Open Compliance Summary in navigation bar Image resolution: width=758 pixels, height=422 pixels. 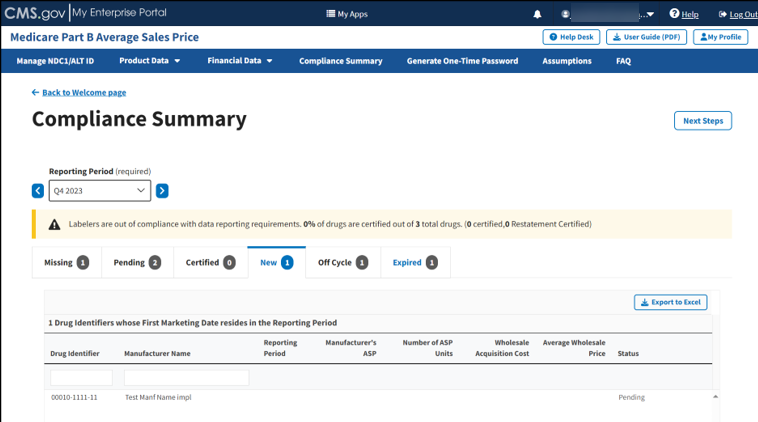click(340, 61)
